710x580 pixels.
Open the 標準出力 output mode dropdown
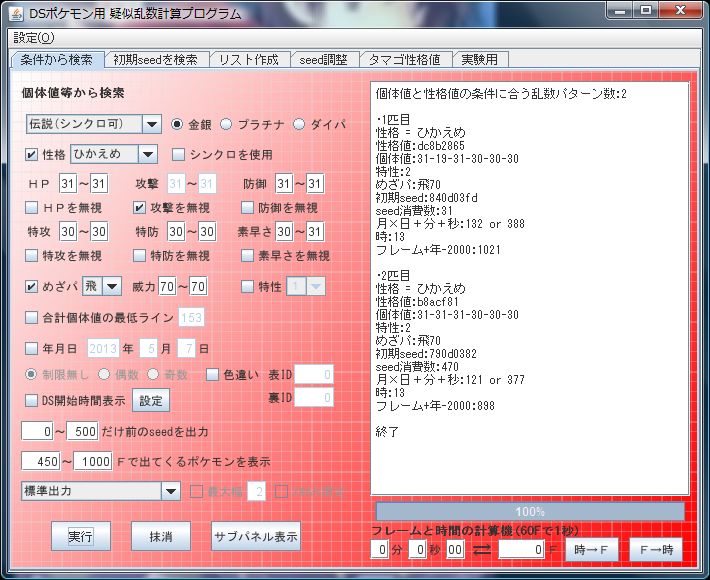[x=101, y=491]
